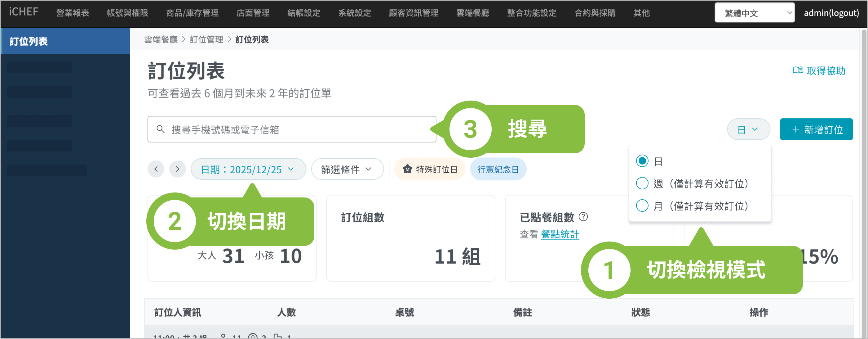Click the iCHEF logo

(x=24, y=12)
